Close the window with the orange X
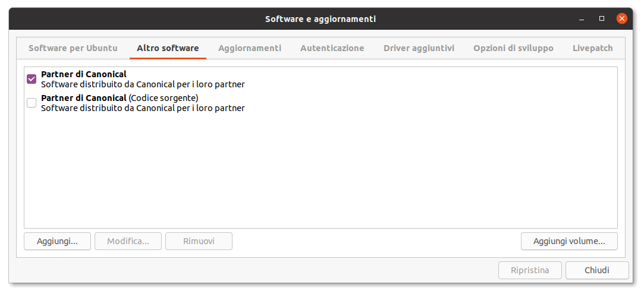Viewport: 644px width, 294px height. pos(622,18)
